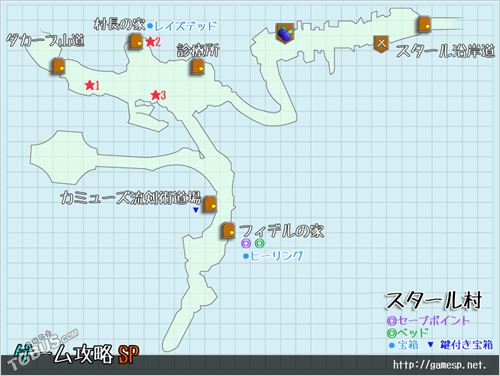Click the レイズデッド treasure label
The image size is (500, 376).
coord(186,26)
